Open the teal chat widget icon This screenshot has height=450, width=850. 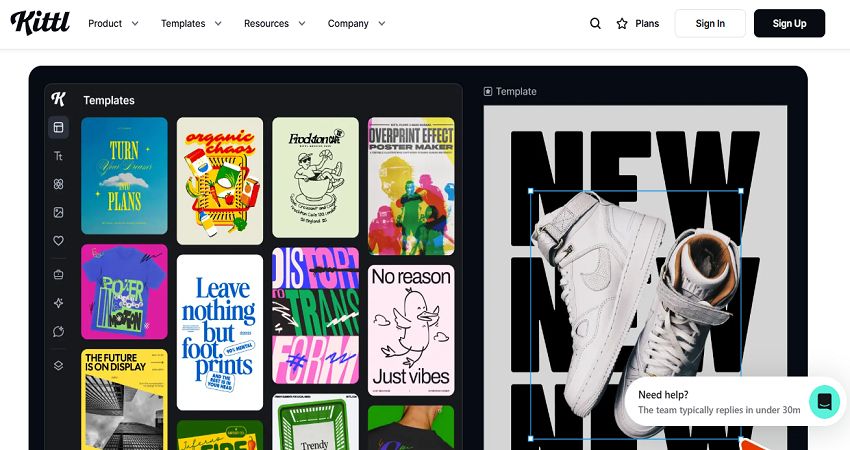[x=824, y=402]
